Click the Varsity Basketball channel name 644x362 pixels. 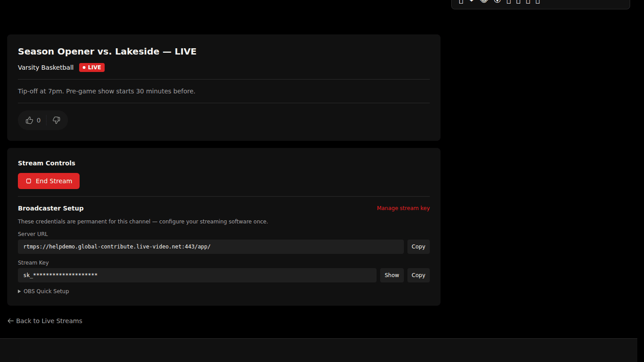pyautogui.click(x=46, y=67)
